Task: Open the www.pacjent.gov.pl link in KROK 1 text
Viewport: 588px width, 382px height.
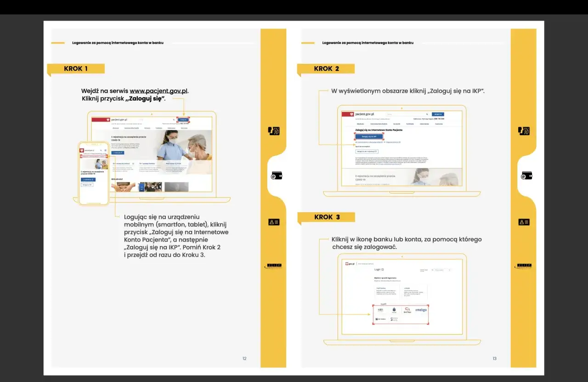Action: pyautogui.click(x=158, y=91)
